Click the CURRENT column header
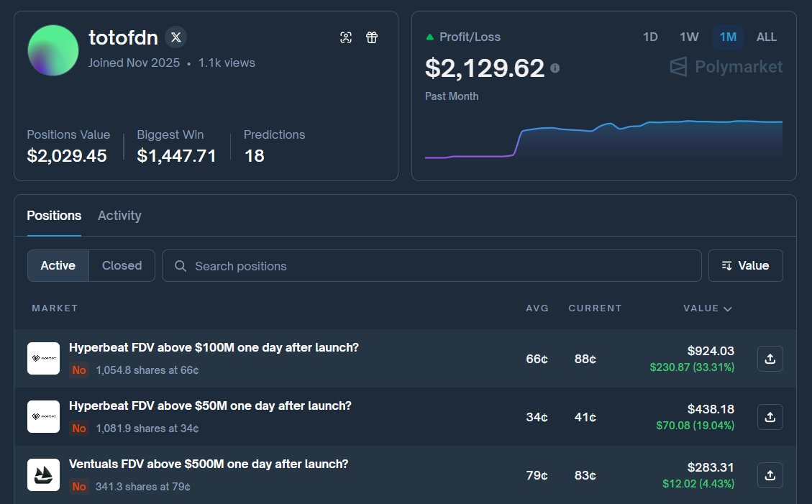 [595, 308]
